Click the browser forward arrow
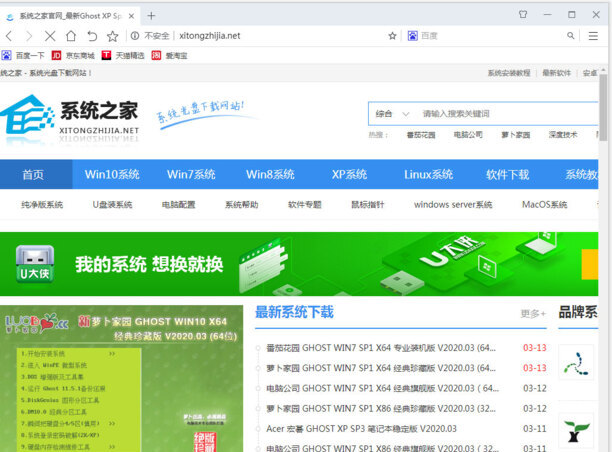612x452 pixels. click(x=29, y=36)
